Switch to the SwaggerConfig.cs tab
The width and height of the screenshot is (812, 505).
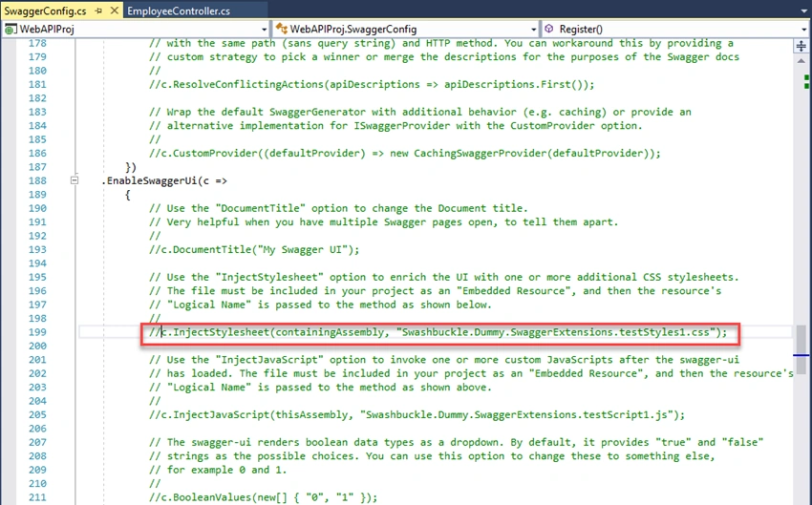45,11
